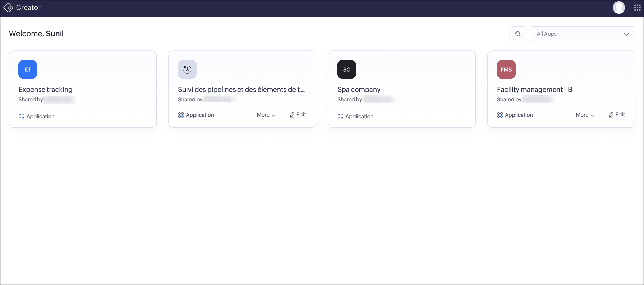Click the red FMB app icon

tap(506, 70)
